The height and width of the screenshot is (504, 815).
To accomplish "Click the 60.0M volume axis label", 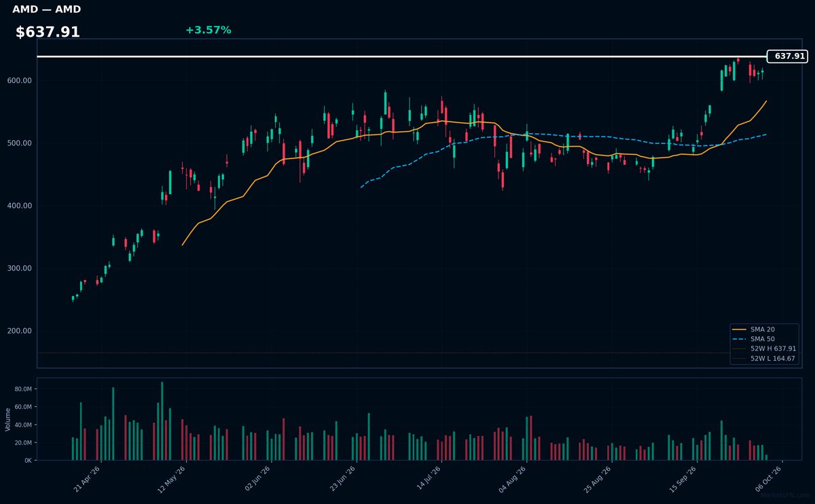I will (x=22, y=407).
